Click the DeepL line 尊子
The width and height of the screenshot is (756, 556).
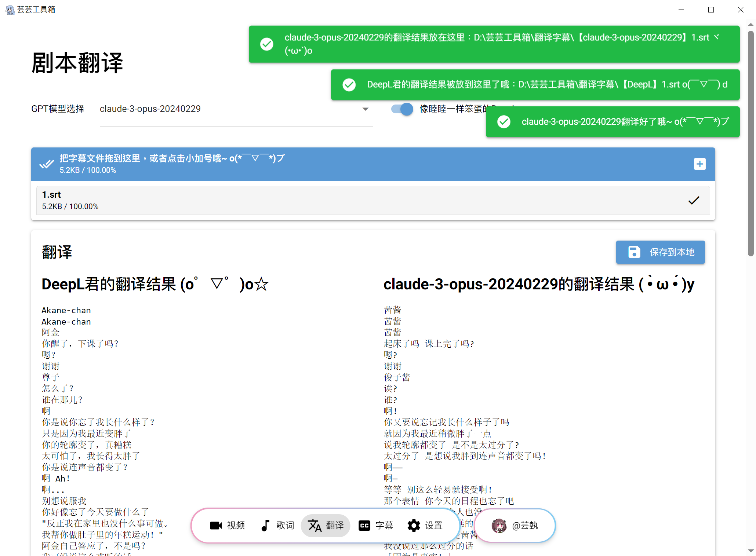pos(50,377)
